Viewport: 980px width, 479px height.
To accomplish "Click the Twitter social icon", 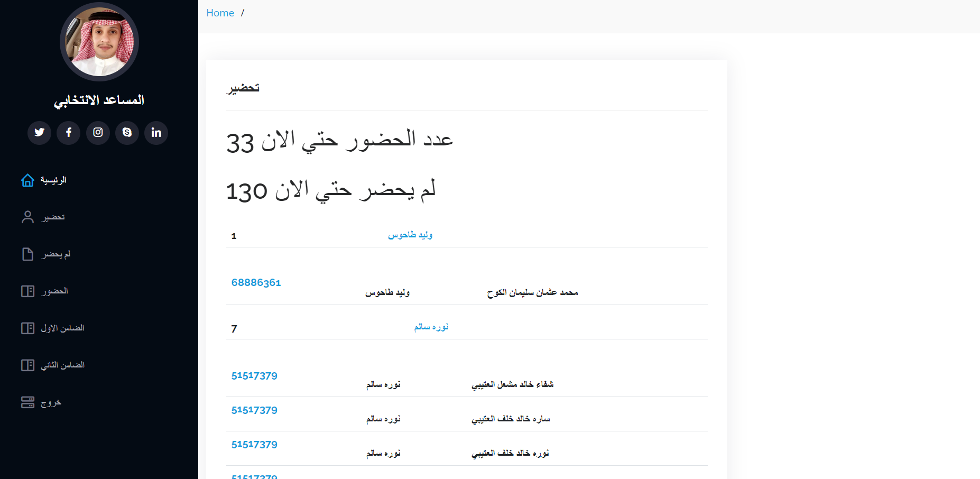I will 39,132.
